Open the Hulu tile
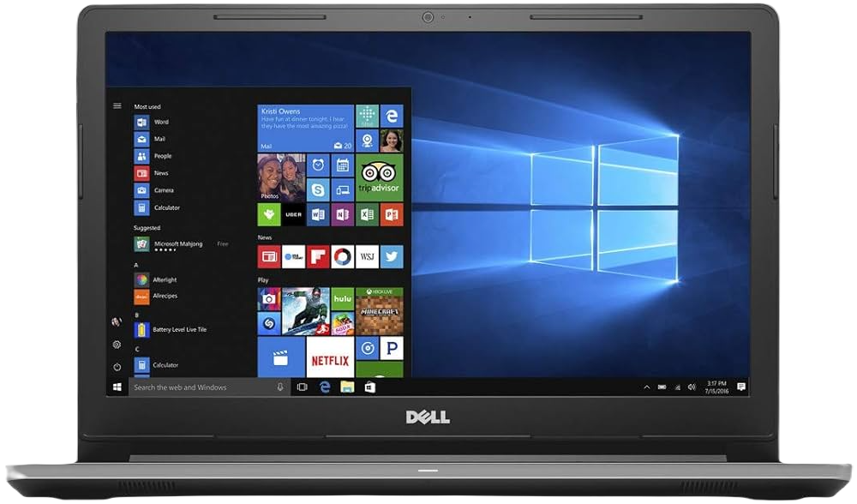 pos(343,298)
